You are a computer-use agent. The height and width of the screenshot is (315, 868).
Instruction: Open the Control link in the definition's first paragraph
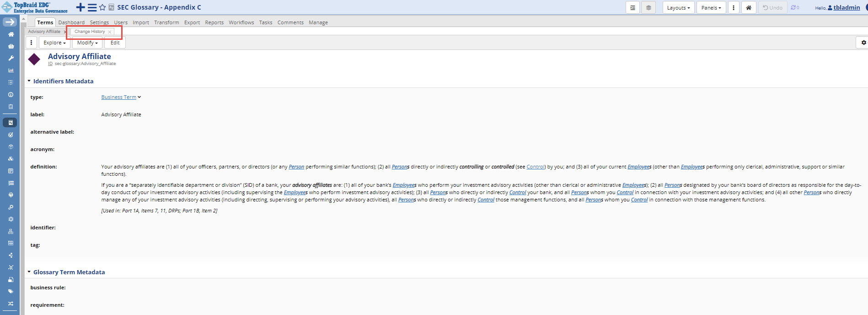pyautogui.click(x=536, y=167)
